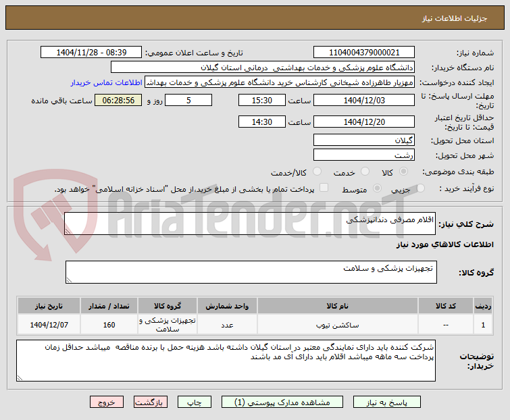Click the quantity cell 160
The width and height of the screenshot is (510, 420).
[109, 325]
